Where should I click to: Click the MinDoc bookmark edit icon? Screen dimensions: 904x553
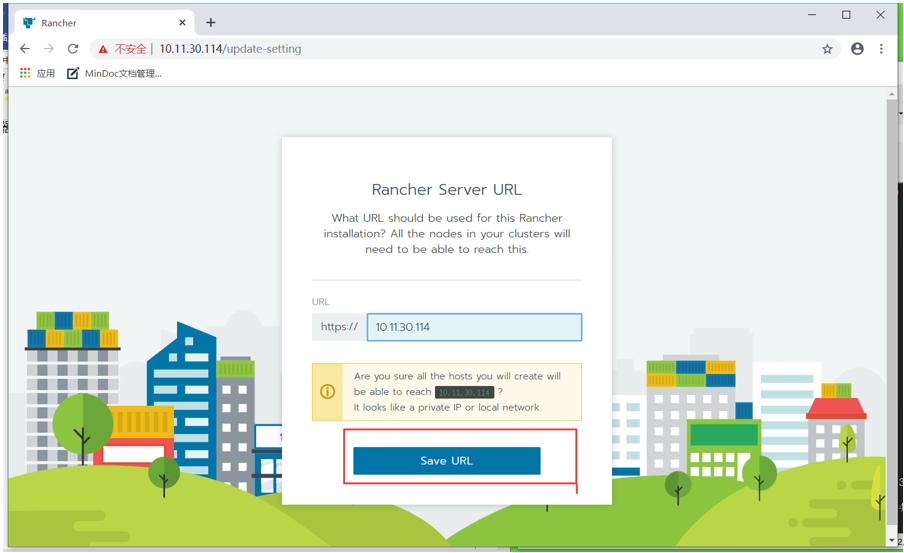(73, 73)
